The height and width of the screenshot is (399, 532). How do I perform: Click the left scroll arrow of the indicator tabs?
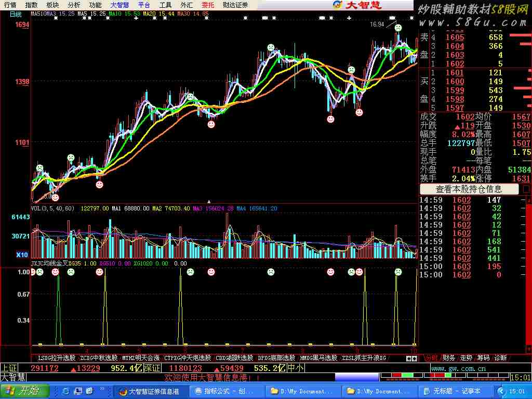(x=409, y=358)
